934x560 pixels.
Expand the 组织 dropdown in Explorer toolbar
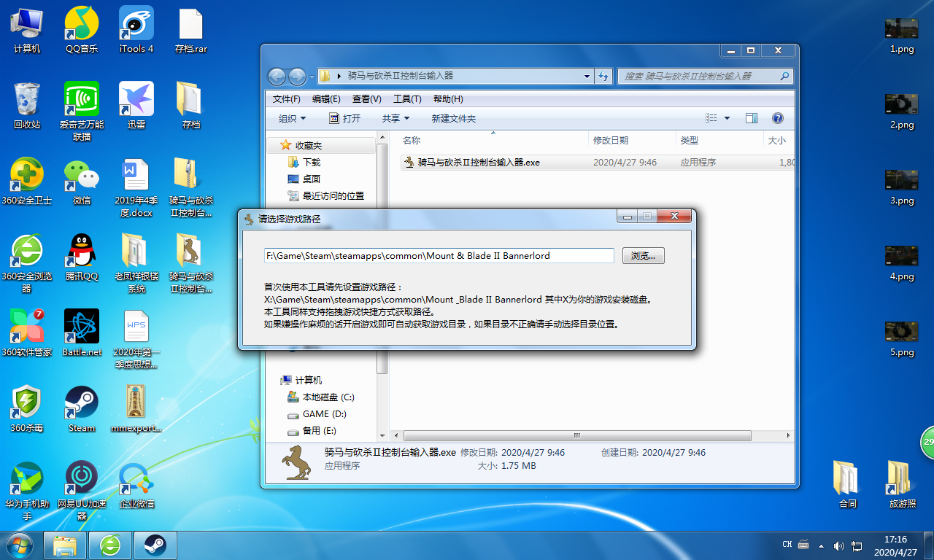pos(292,118)
